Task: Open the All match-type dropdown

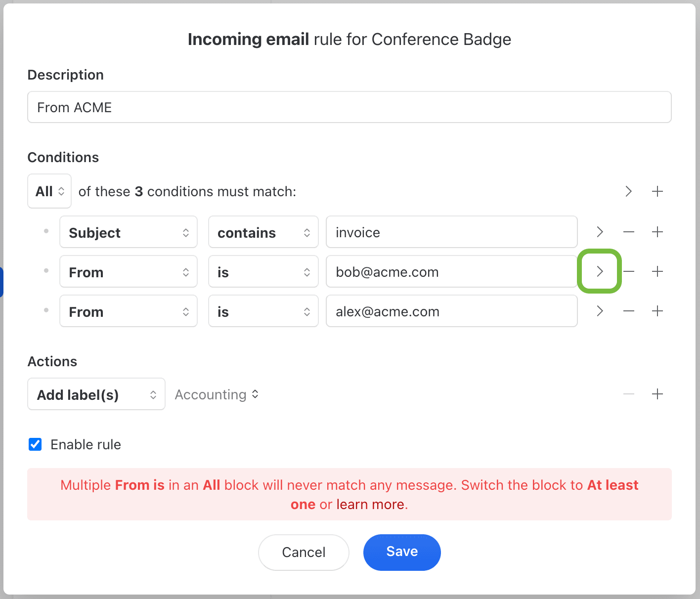Action: [x=49, y=191]
